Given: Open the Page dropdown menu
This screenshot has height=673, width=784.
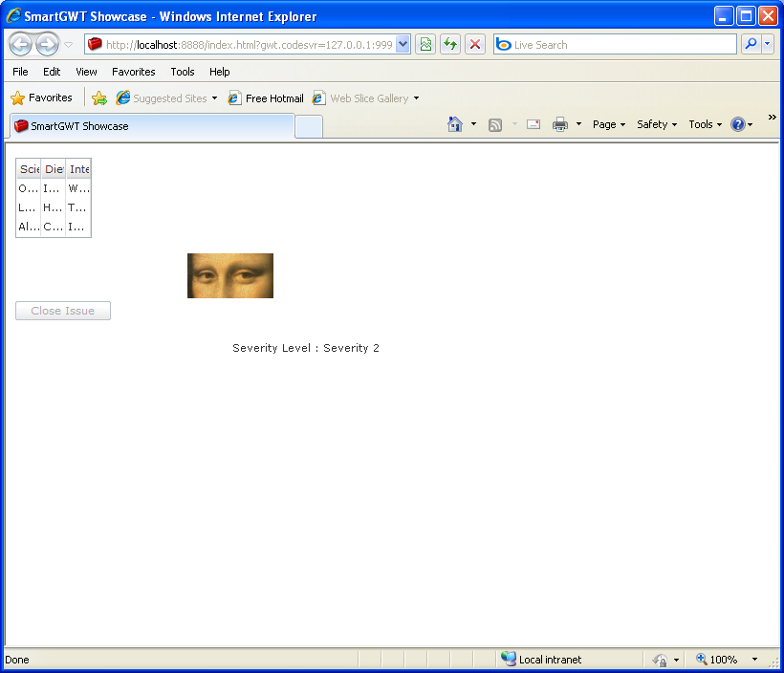Looking at the screenshot, I should [608, 124].
